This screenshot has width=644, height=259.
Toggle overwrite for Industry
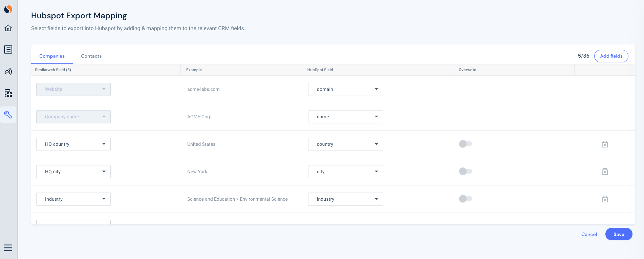[465, 199]
